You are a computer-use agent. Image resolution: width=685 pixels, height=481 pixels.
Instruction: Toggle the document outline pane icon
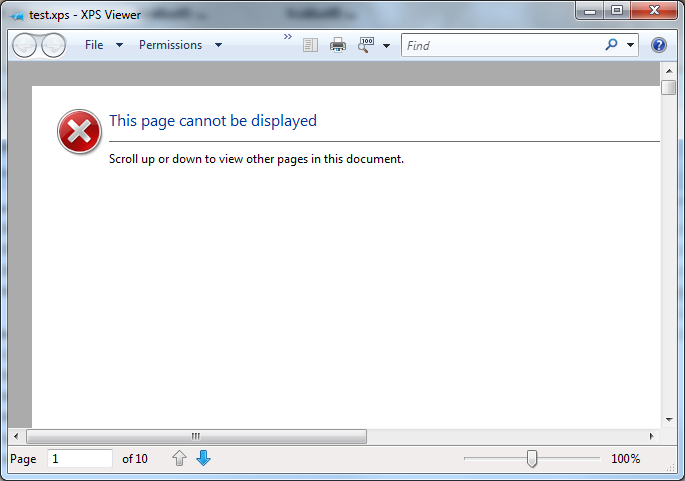[x=310, y=45]
